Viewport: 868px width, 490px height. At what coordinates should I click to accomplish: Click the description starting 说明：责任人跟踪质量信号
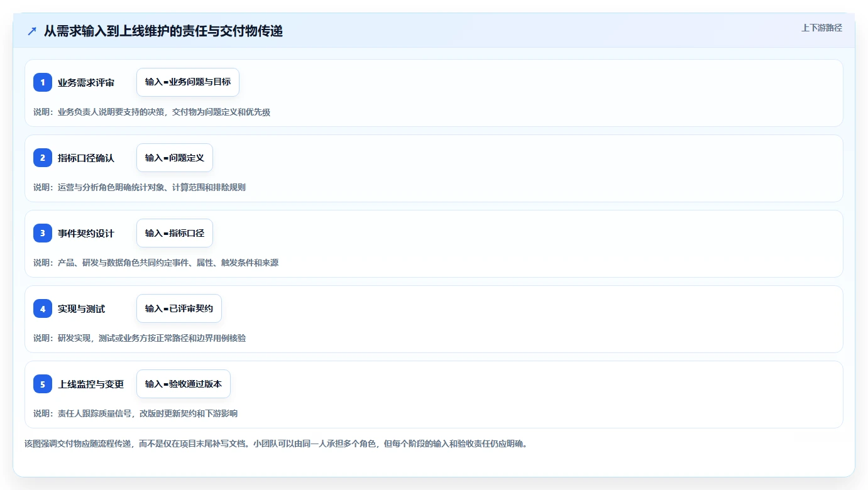(x=135, y=413)
